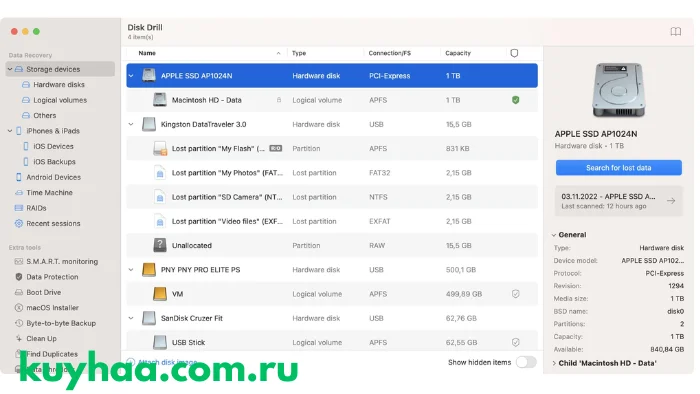Screen dimensions: 700x394
Task: Collapse Storage devices sidebar section
Action: point(10,69)
